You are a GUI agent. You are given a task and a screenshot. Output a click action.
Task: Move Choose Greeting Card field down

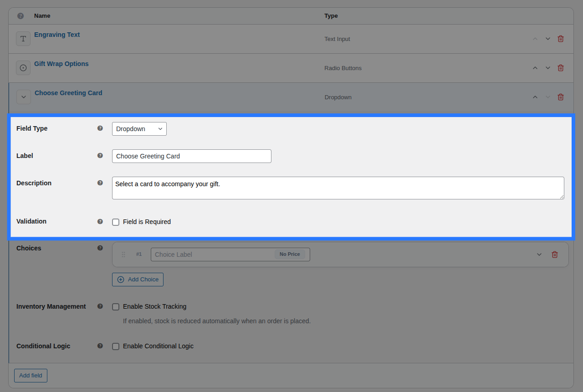pyautogui.click(x=548, y=97)
